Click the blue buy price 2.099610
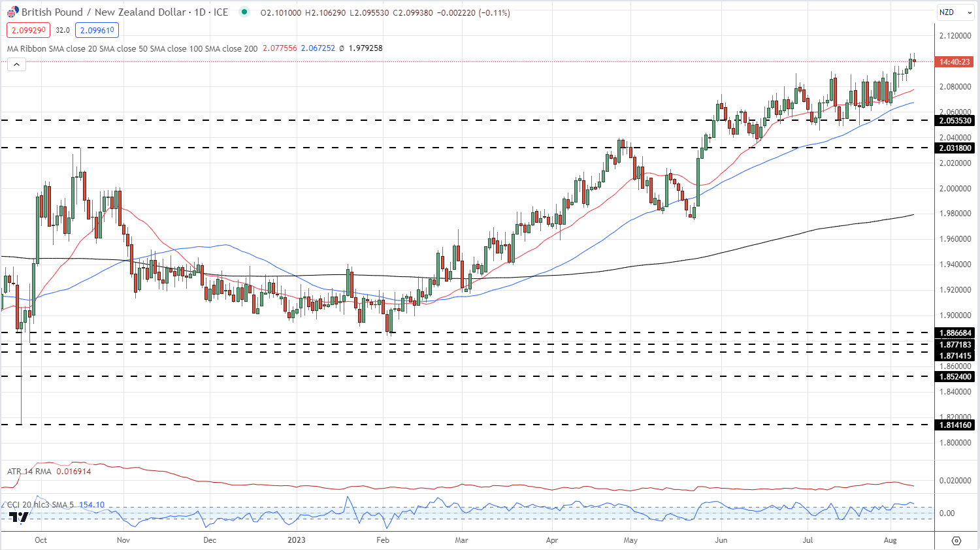980x550 pixels. pos(97,30)
